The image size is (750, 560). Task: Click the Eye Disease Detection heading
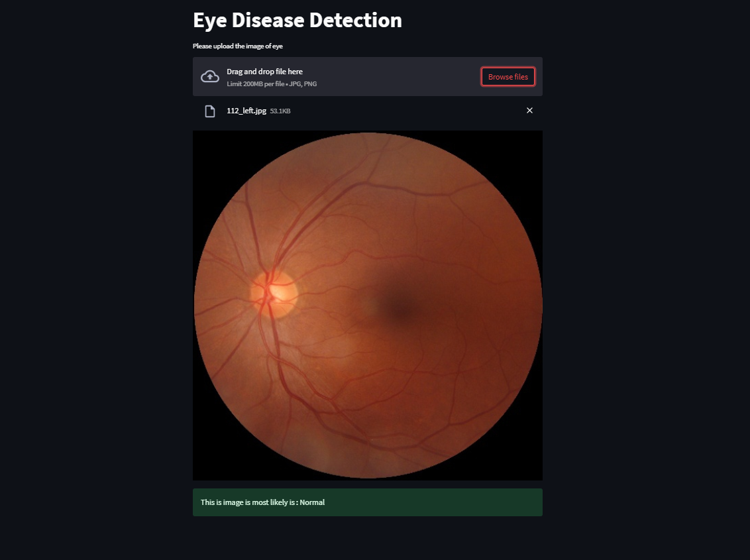point(297,20)
